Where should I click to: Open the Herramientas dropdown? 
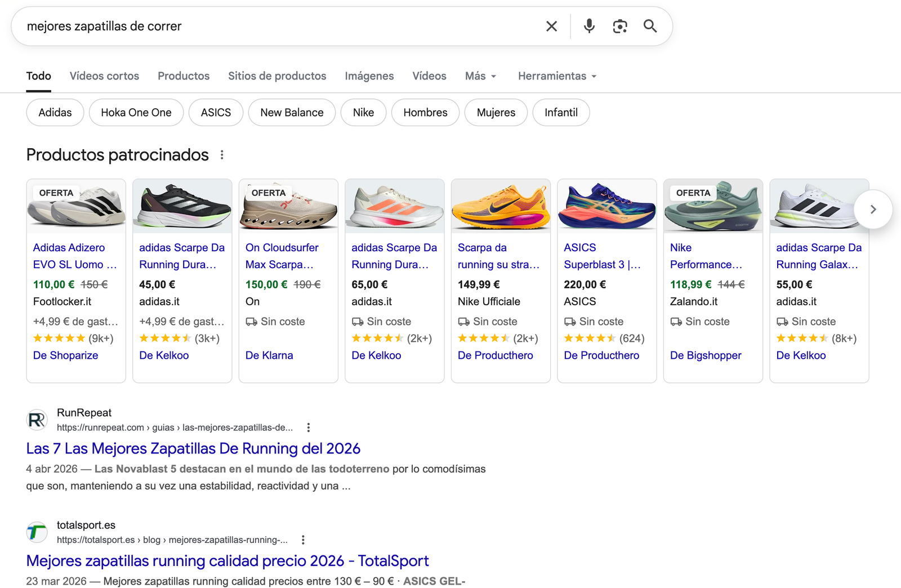(556, 76)
